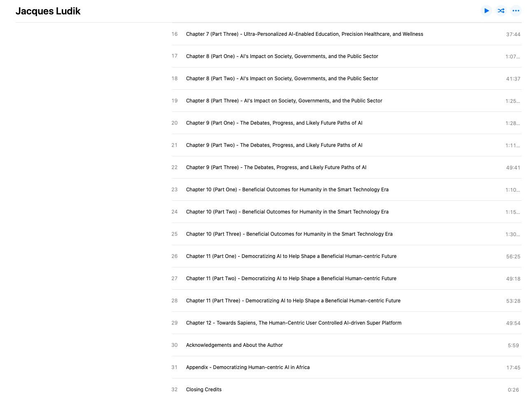This screenshot has height=397, width=532.
Task: Choose Chapter 9 (Part Two) track
Action: click(347, 145)
